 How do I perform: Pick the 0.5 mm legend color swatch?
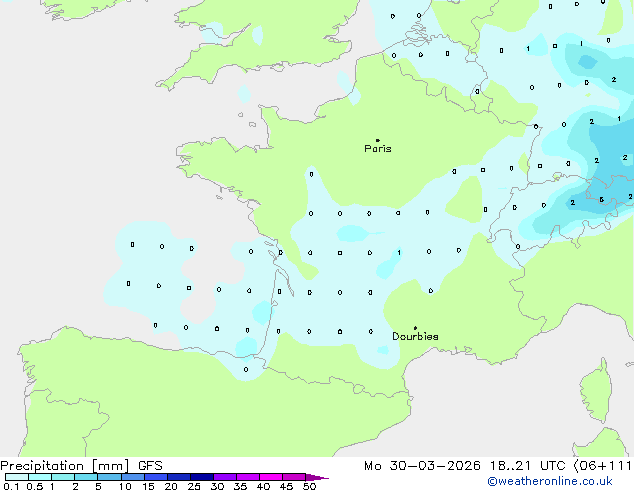[40, 477]
